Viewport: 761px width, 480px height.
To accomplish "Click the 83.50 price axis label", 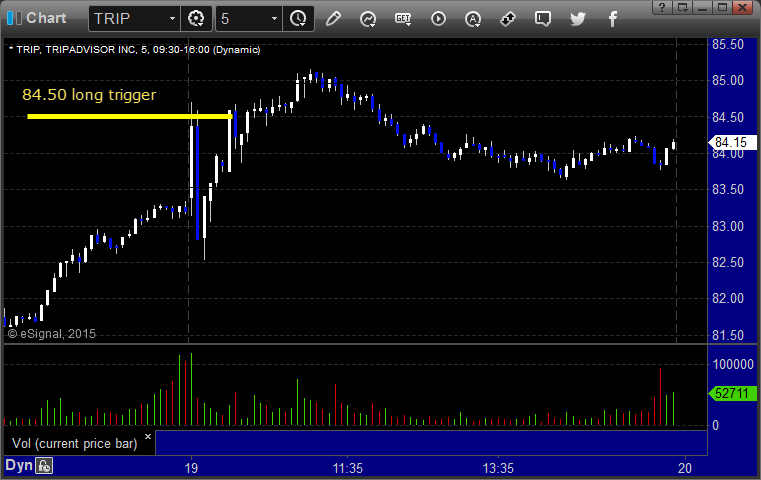I will click(728, 189).
